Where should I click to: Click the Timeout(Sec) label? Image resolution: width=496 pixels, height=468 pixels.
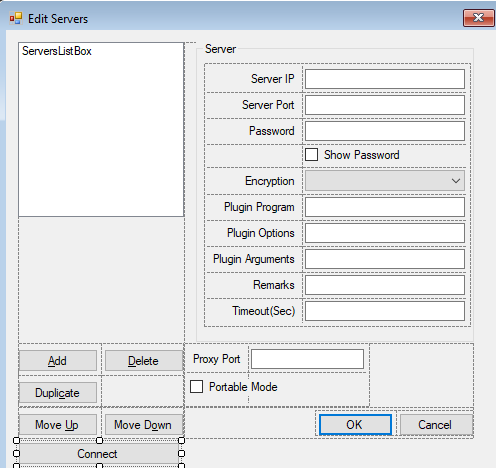tap(264, 311)
